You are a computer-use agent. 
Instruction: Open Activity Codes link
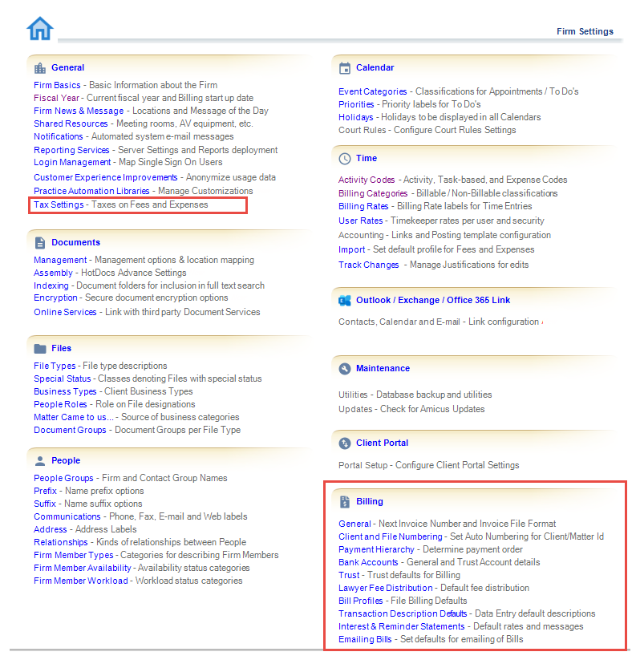click(367, 180)
